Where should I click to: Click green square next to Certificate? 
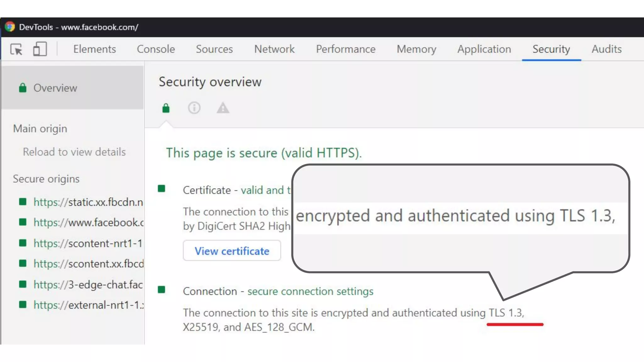[162, 189]
